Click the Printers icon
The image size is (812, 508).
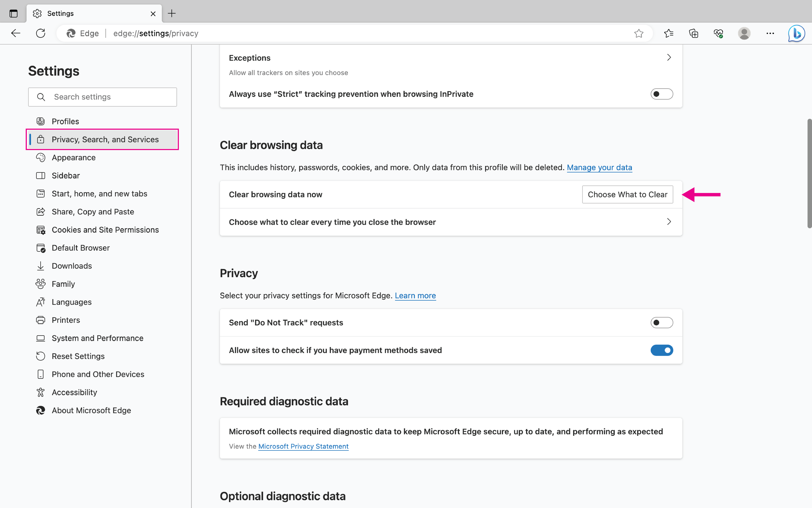click(x=41, y=320)
